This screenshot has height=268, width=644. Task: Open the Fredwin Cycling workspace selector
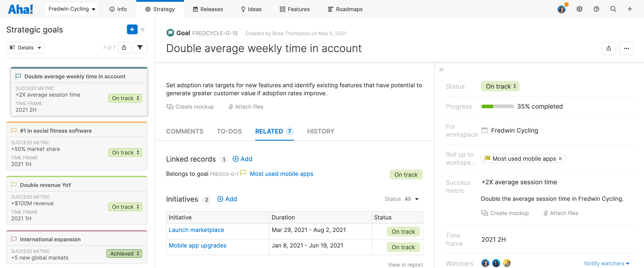tap(71, 8)
